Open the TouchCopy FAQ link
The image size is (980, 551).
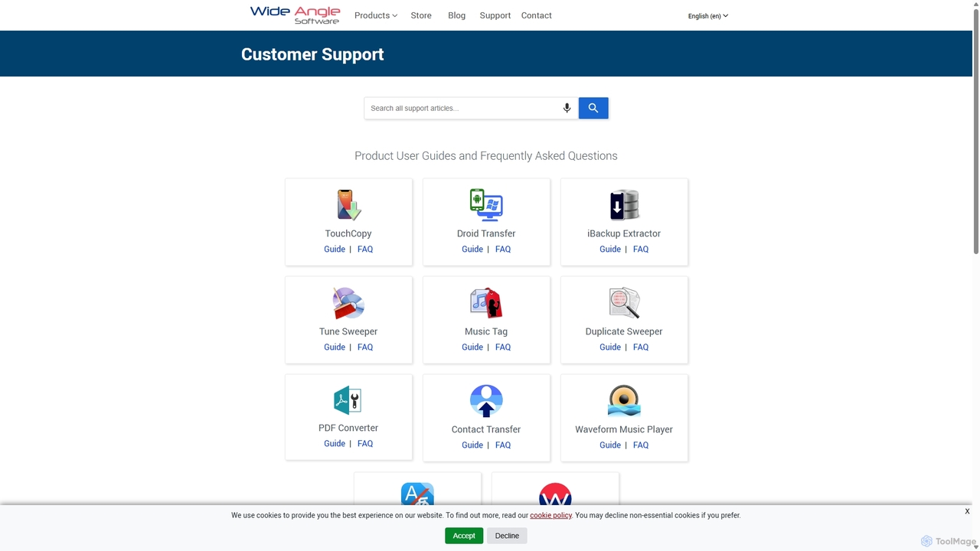[365, 249]
